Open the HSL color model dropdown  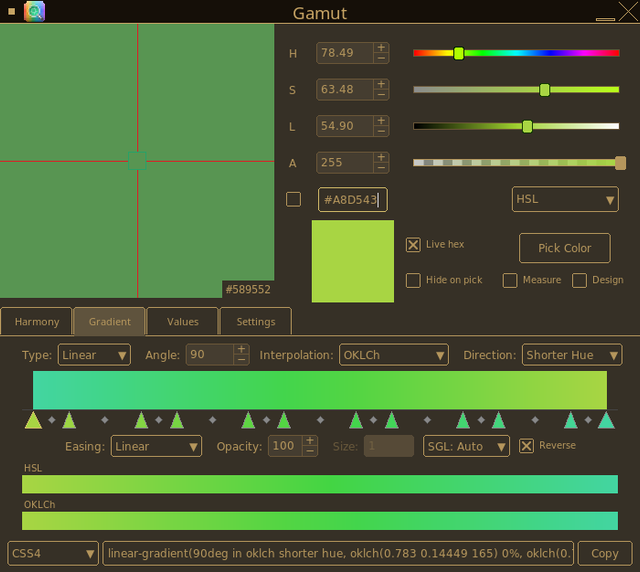tap(565, 199)
